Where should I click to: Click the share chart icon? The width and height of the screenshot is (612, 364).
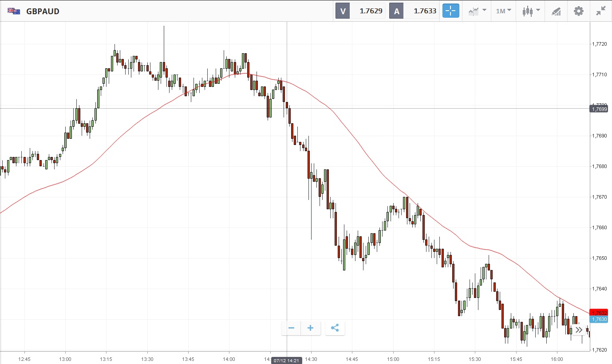pyautogui.click(x=335, y=328)
